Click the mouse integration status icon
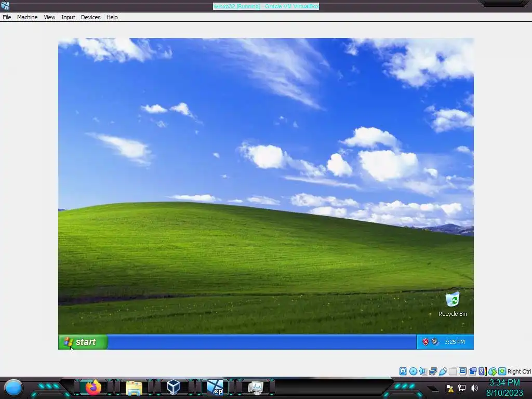The height and width of the screenshot is (399, 532). 493,371
